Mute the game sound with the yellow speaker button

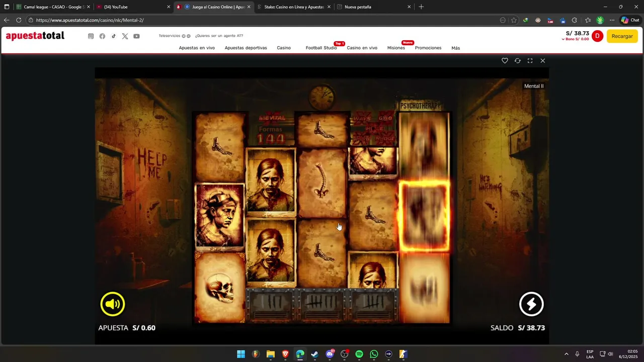click(x=113, y=304)
